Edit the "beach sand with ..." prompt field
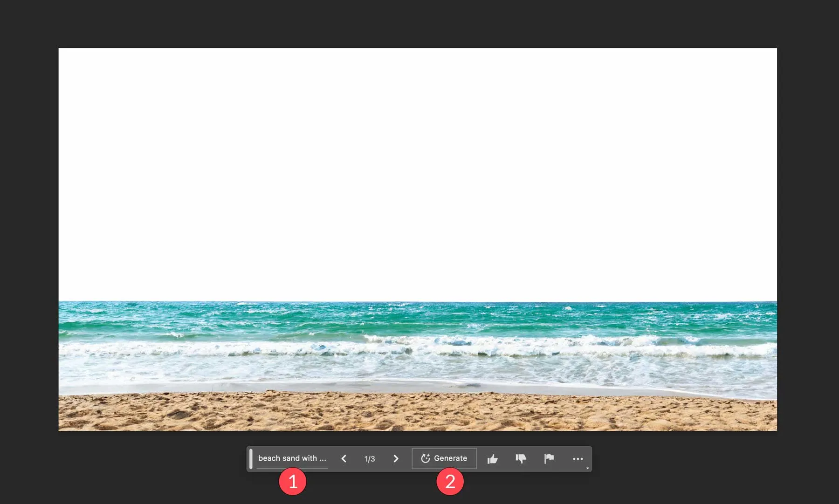Viewport: 839px width, 504px height. 292,458
